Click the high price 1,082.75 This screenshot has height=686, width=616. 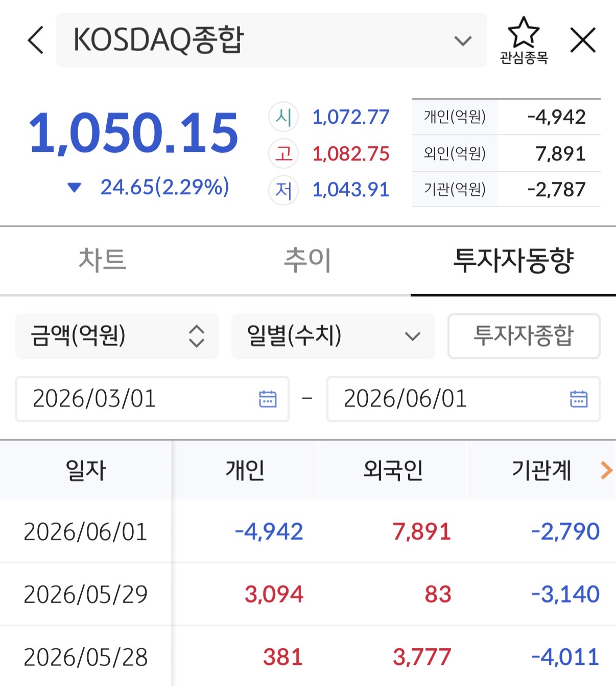351,153
